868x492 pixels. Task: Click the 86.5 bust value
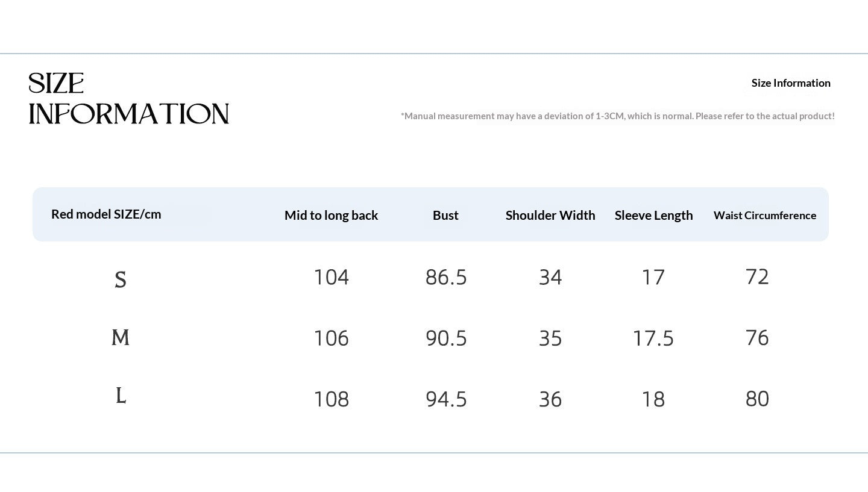pyautogui.click(x=446, y=277)
